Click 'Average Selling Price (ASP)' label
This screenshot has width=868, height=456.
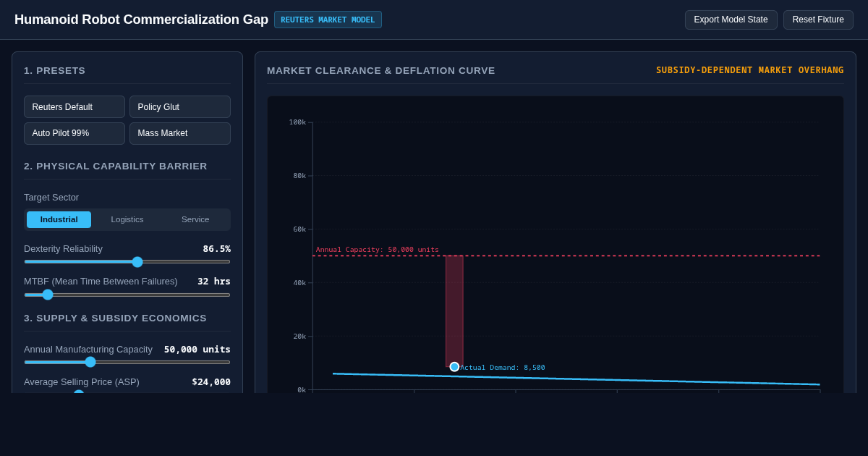(x=82, y=381)
